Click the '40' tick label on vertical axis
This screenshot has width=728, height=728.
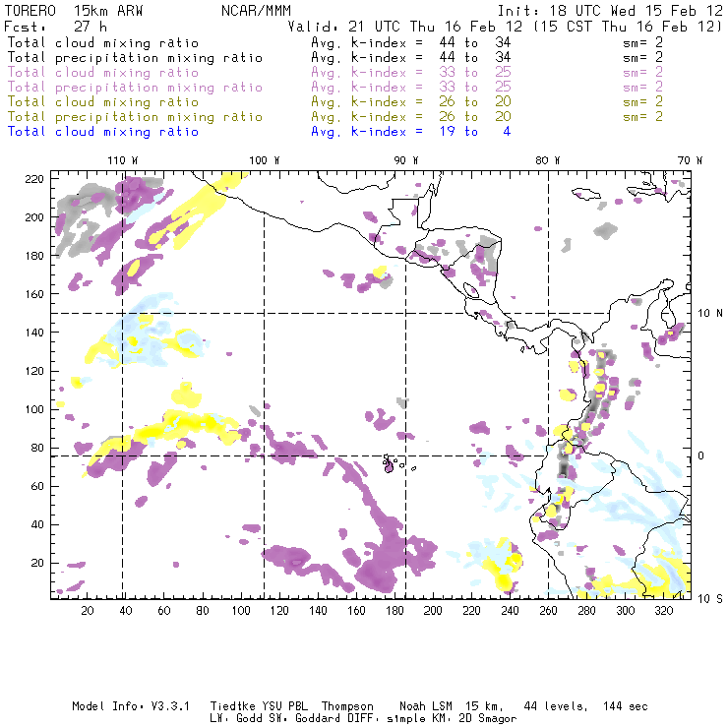coord(37,524)
